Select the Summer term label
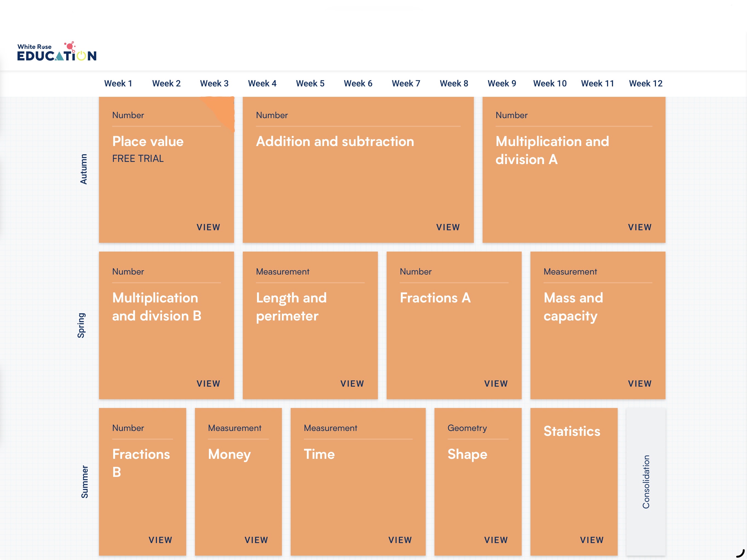The height and width of the screenshot is (560, 747). coord(84,481)
